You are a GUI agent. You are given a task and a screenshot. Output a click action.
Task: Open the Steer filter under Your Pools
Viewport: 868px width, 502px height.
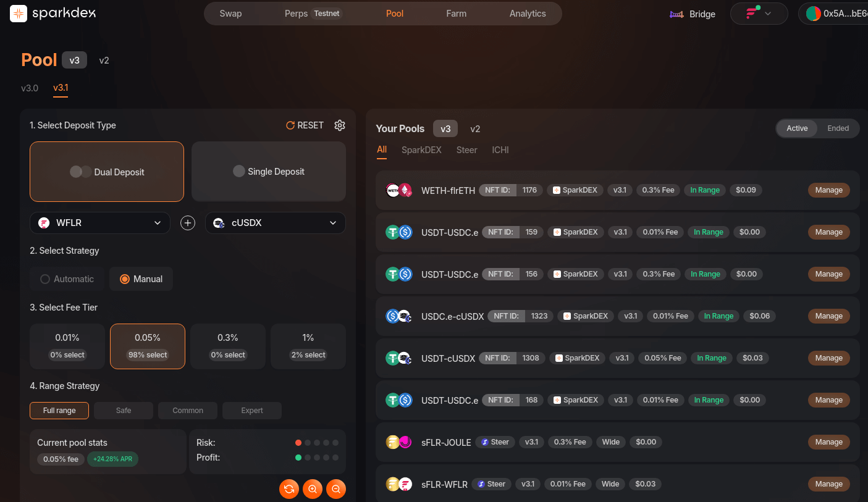(466, 149)
